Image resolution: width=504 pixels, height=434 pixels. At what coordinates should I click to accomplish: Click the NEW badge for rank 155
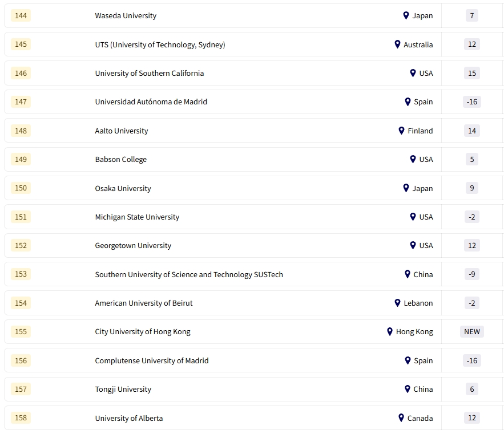point(471,331)
